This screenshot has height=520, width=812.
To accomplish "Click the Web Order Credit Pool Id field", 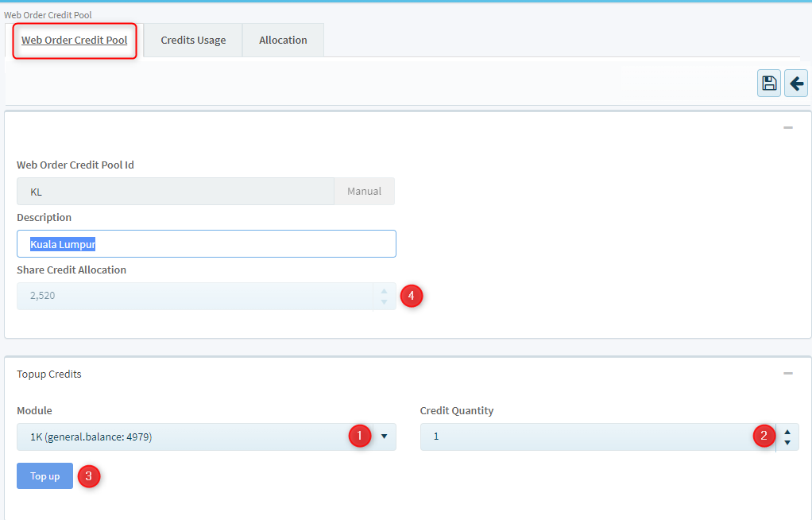I will click(x=175, y=192).
